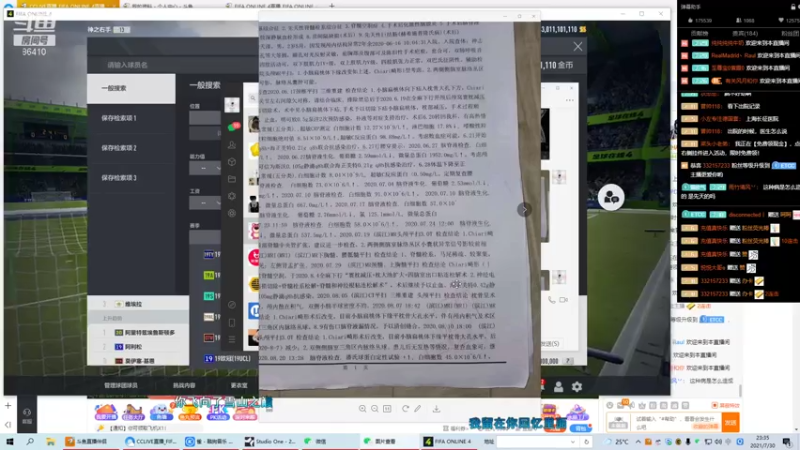Open WeChat chats icon with red badge
Screen dimensions: 800x450
pyautogui.click(x=233, y=126)
